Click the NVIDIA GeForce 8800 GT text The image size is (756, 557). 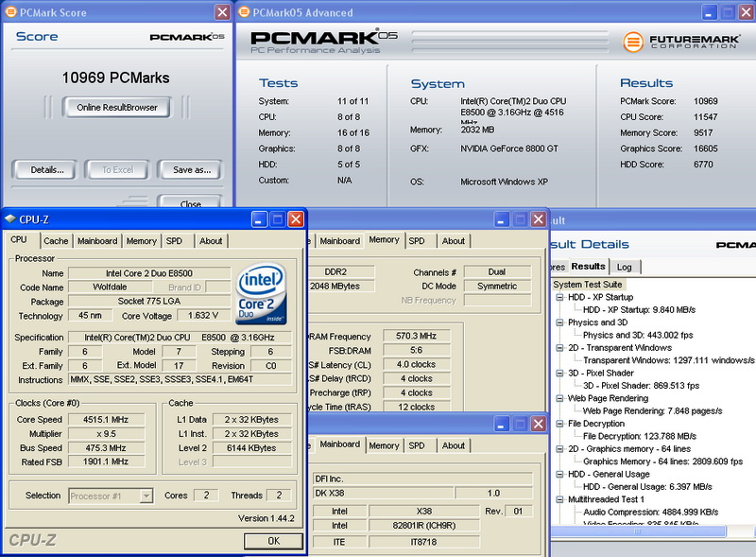[x=509, y=149]
